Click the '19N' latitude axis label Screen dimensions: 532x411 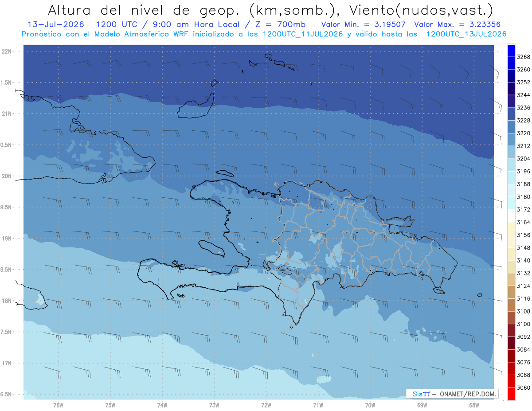[x=7, y=239]
